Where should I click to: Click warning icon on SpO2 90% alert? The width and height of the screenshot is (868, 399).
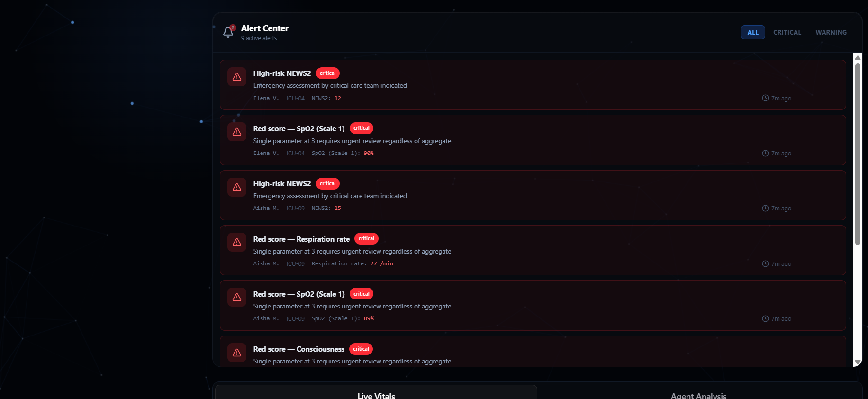[x=237, y=132]
